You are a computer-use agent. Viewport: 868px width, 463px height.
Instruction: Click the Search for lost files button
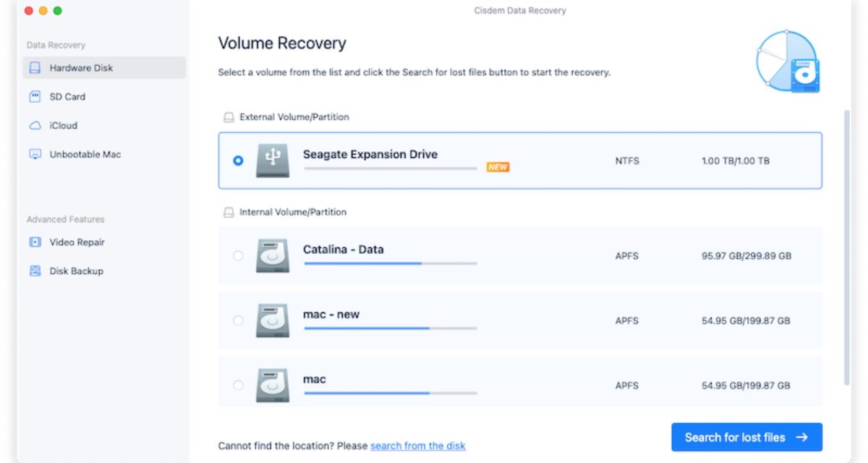pos(746,437)
